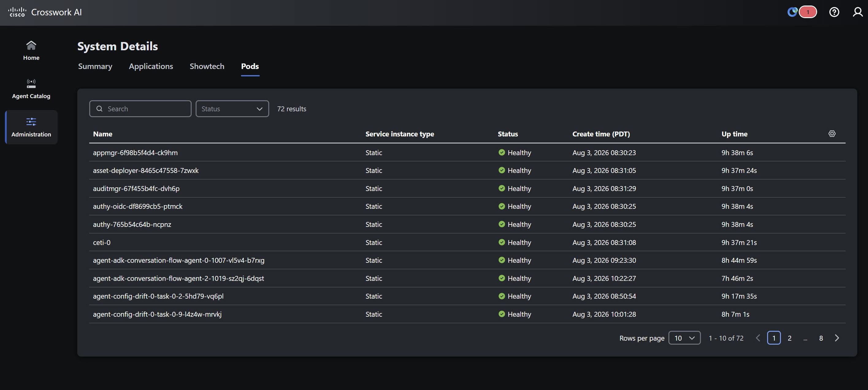Select pod authy-765b54c64b-ncpnz
The image size is (868, 390).
pos(132,224)
